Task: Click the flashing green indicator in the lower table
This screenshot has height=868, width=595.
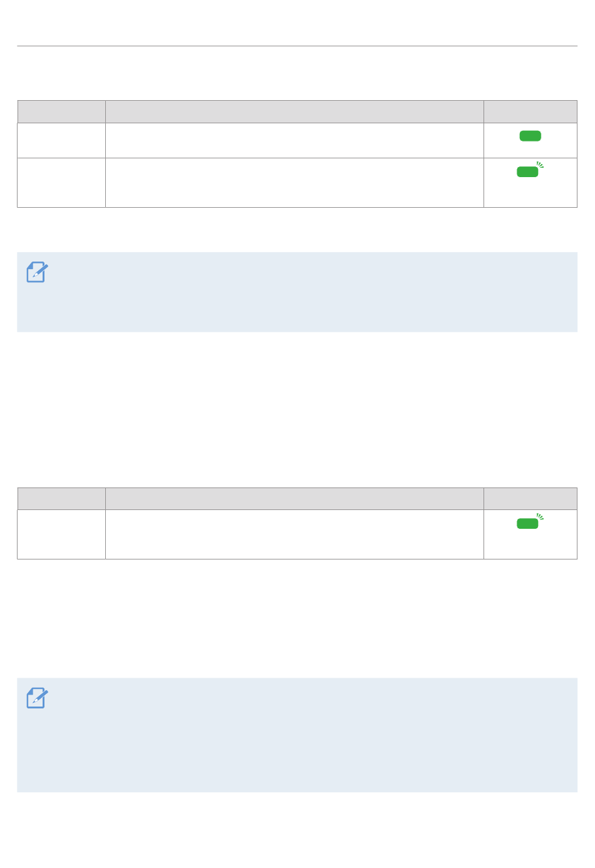Action: tap(530, 522)
